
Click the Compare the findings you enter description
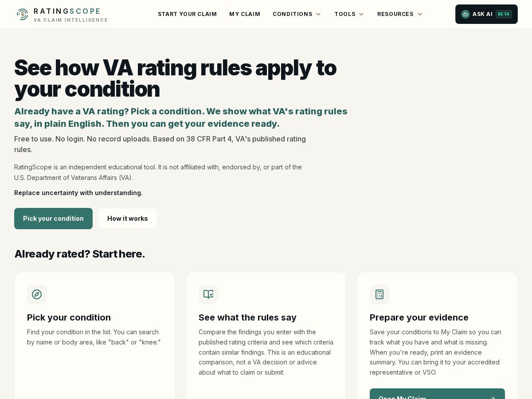coord(266,352)
